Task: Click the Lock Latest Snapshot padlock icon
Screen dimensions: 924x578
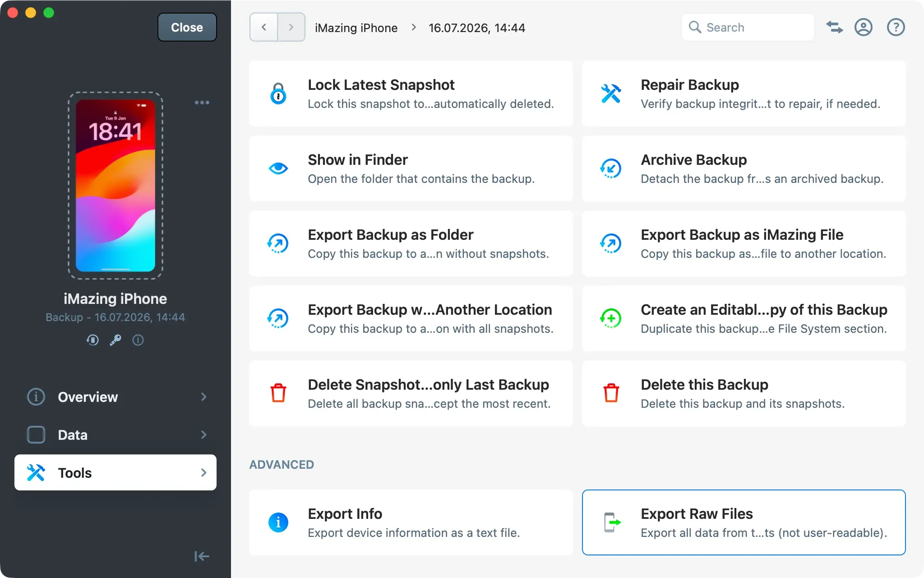Action: pos(278,94)
